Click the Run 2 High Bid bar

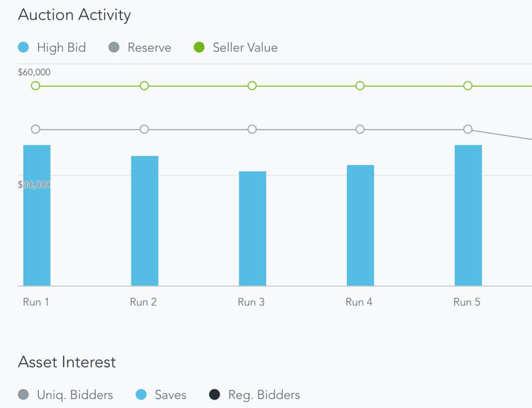pos(144,220)
